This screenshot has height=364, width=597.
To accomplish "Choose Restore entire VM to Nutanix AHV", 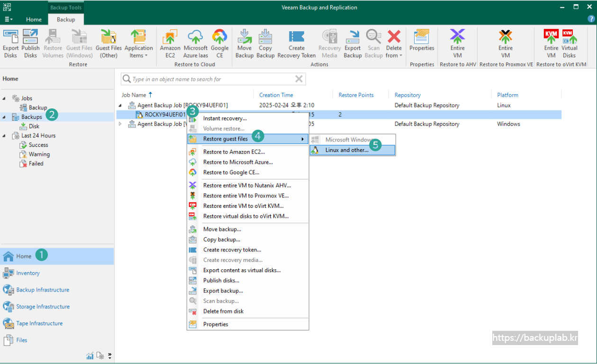I will 248,186.
